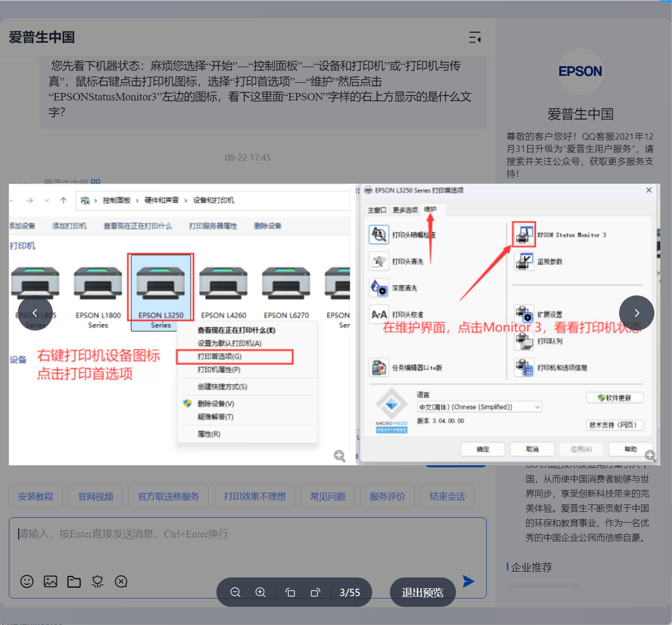The width and height of the screenshot is (672, 625).
Task: Switch to 维护 tab in print preferences
Action: pyautogui.click(x=430, y=209)
